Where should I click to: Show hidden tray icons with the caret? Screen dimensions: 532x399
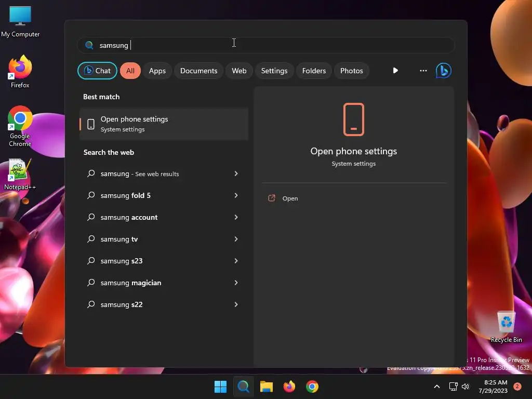click(437, 387)
